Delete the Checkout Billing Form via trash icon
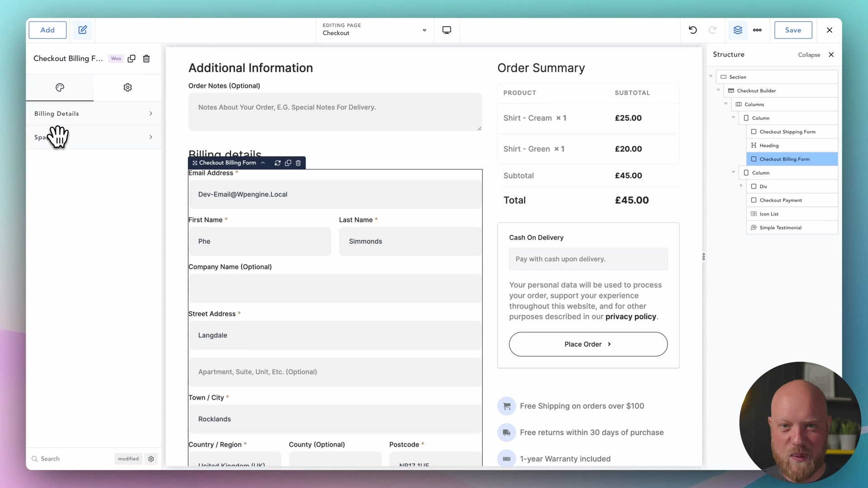This screenshot has height=488, width=868. 146,58
